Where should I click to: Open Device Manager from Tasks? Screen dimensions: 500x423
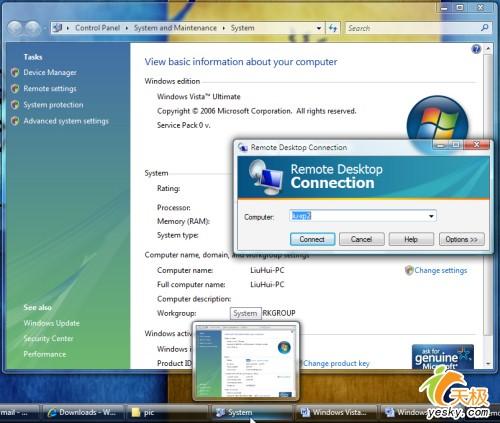[50, 72]
